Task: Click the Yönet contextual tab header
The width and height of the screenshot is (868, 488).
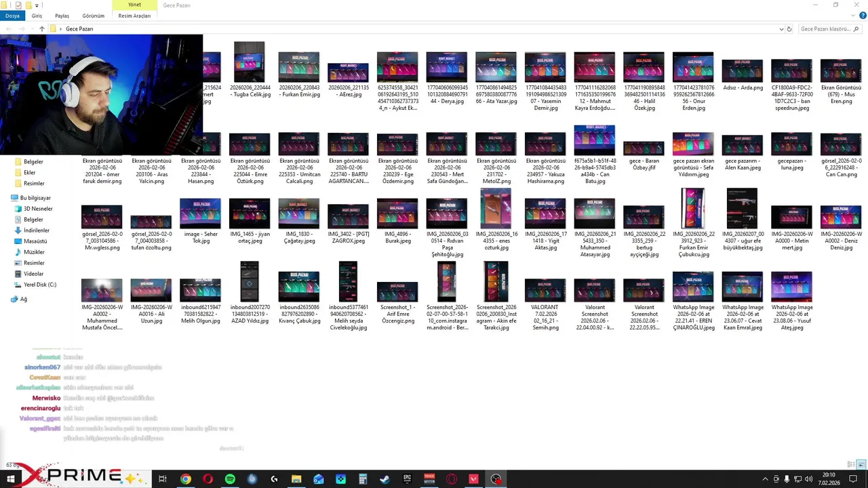Action: coord(134,5)
